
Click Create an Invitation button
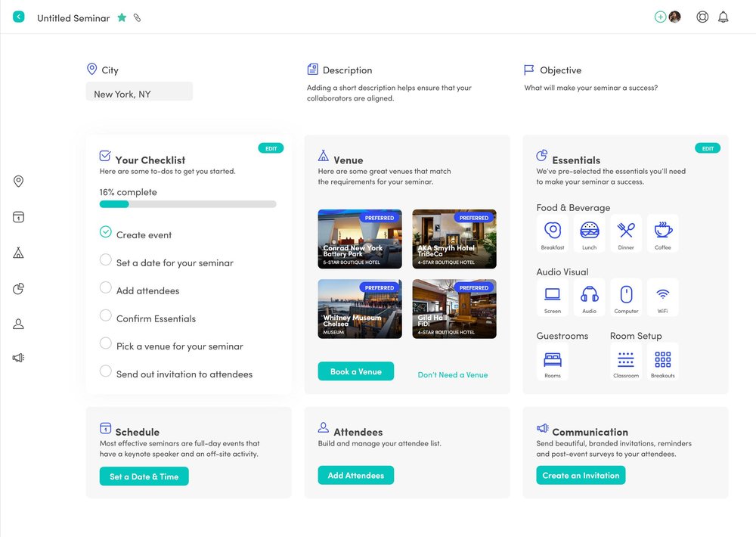tap(581, 475)
